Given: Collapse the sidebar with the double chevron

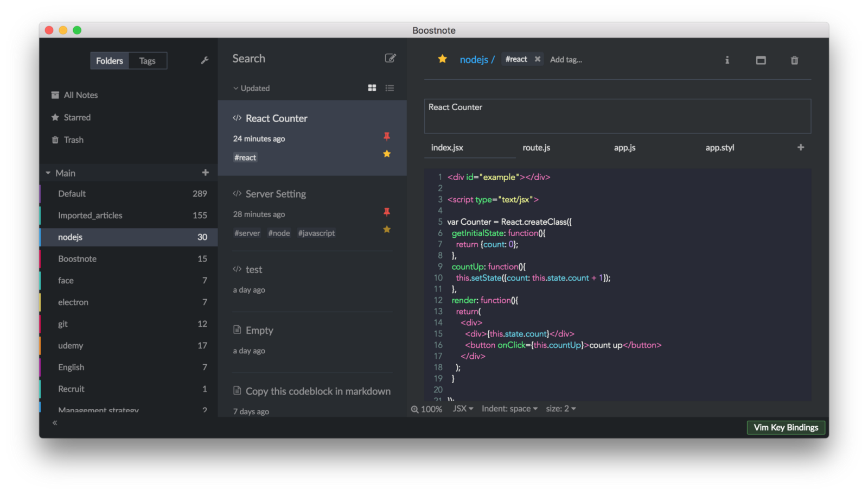Looking at the screenshot, I should [55, 422].
